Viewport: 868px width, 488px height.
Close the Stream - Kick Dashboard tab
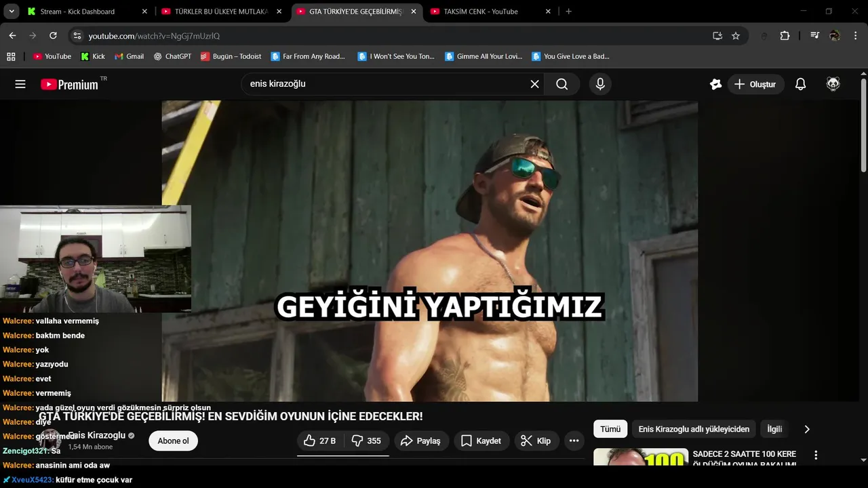click(x=144, y=12)
